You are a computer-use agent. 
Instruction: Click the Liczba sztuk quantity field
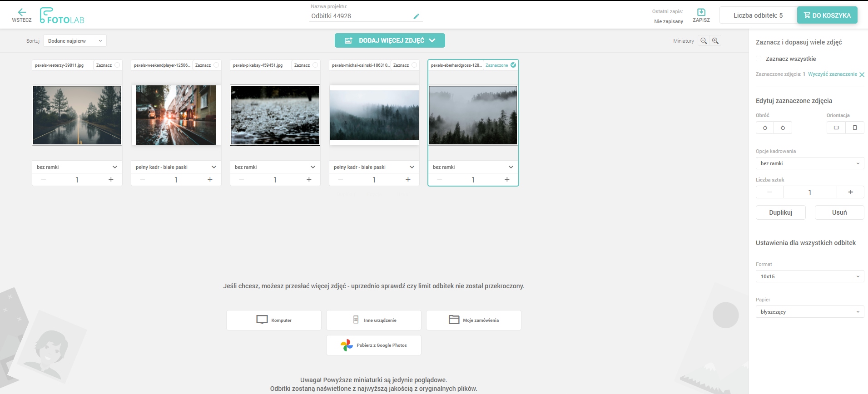pos(810,192)
